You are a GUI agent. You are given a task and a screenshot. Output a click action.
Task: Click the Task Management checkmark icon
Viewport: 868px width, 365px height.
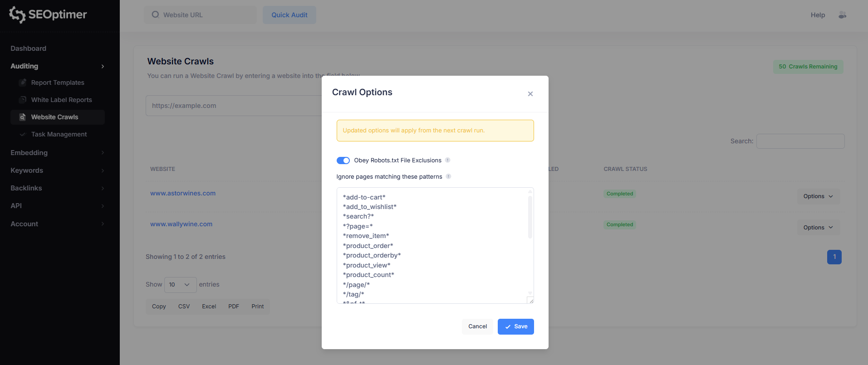click(x=23, y=134)
